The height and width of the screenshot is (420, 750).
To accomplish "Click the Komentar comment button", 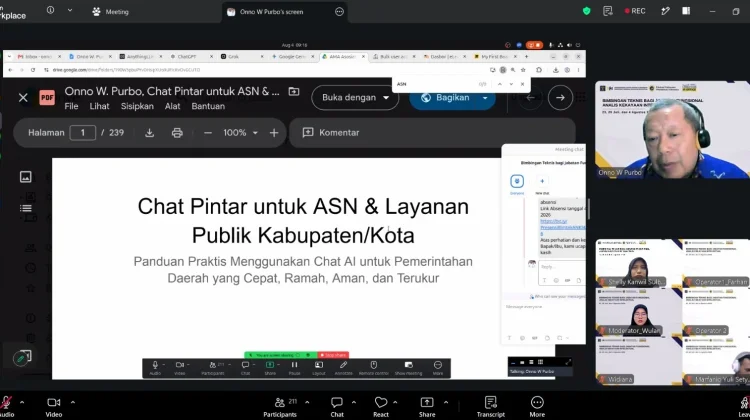I will (x=331, y=133).
